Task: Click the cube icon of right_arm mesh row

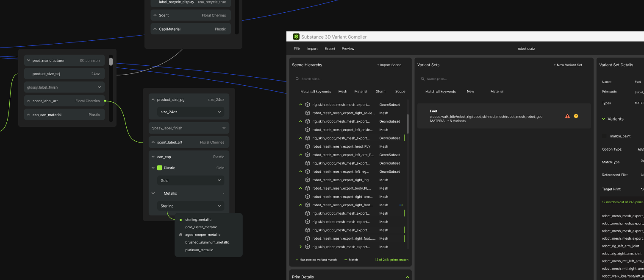Action: pos(308,196)
